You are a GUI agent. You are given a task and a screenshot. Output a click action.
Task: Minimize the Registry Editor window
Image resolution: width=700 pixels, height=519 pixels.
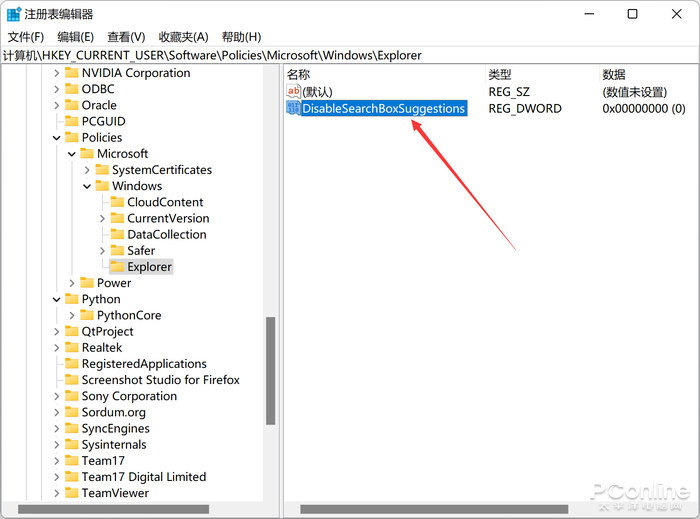coord(589,14)
